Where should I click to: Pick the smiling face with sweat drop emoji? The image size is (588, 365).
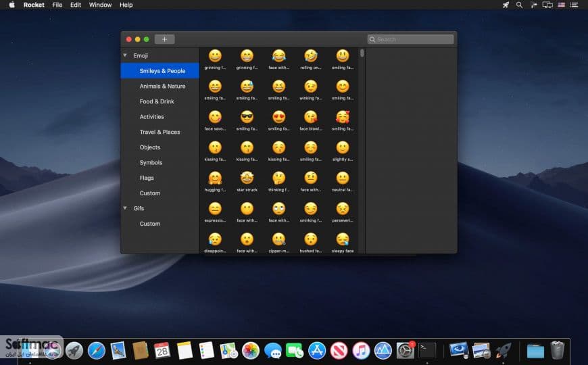247,87
